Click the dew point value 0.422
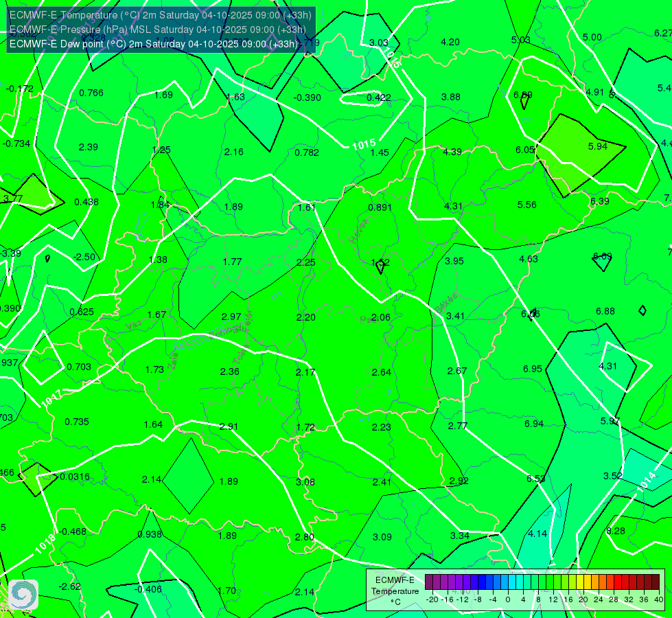 coord(379,98)
